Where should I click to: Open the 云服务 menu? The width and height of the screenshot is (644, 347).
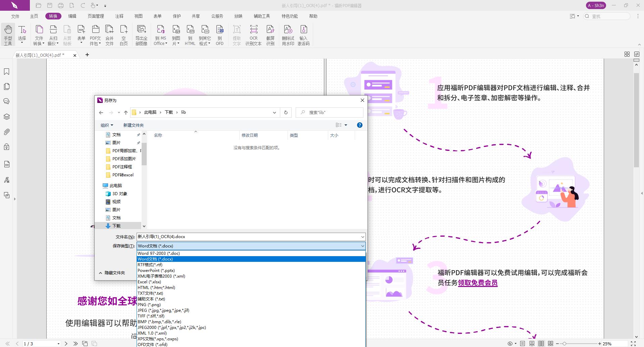click(216, 16)
